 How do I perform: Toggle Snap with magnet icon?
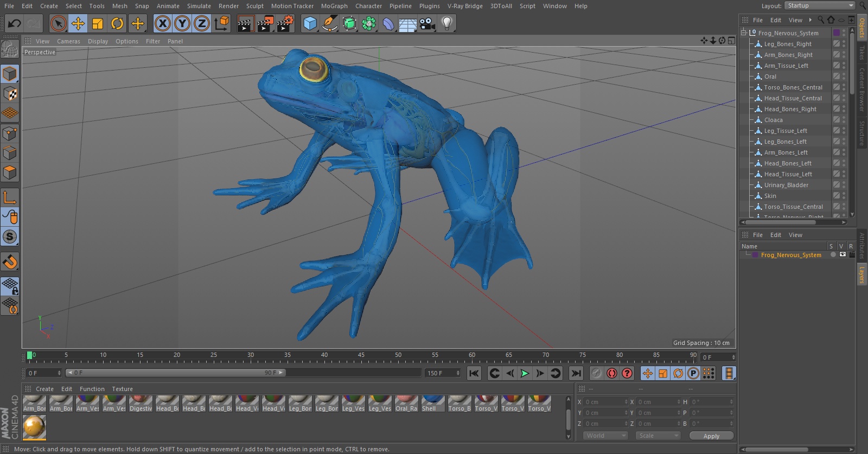point(10,262)
